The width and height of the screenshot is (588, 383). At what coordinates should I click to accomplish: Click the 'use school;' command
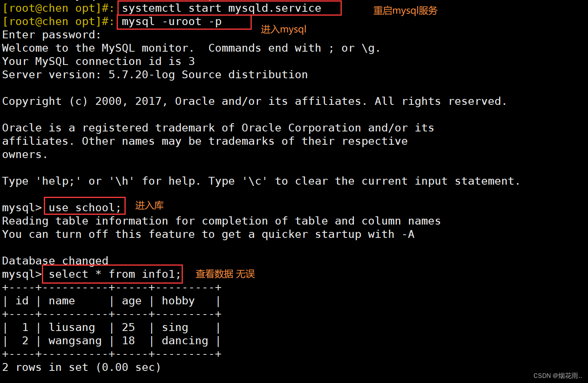[85, 208]
